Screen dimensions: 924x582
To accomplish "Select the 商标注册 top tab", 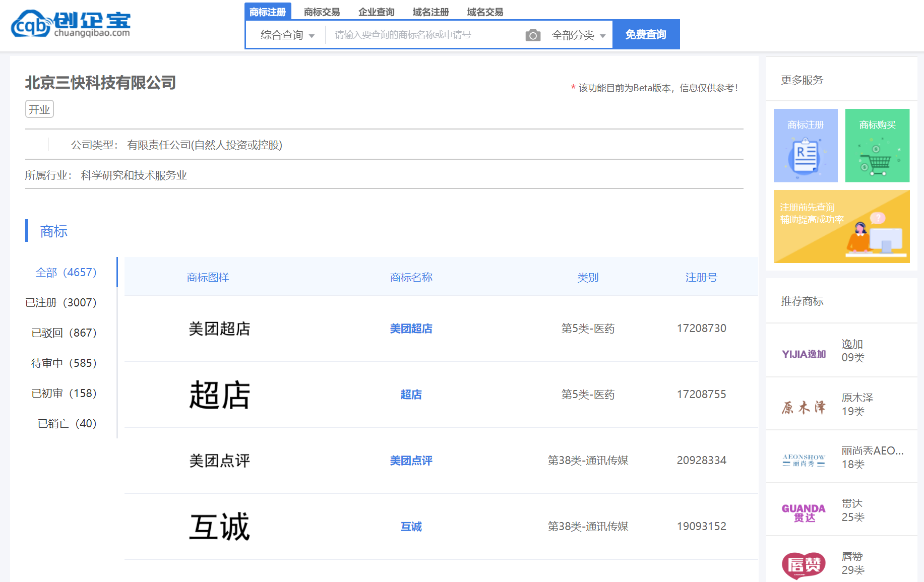I will tap(268, 12).
